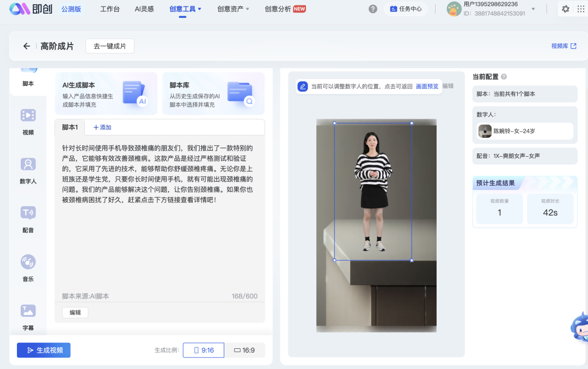Click the 生成视频 button
This screenshot has width=588, height=369.
tap(43, 350)
